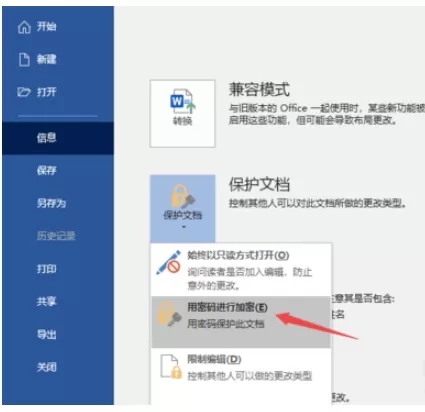Image resolution: width=425 pixels, height=412 pixels.
Task: Click the 转换 compatibility button
Action: 182,113
